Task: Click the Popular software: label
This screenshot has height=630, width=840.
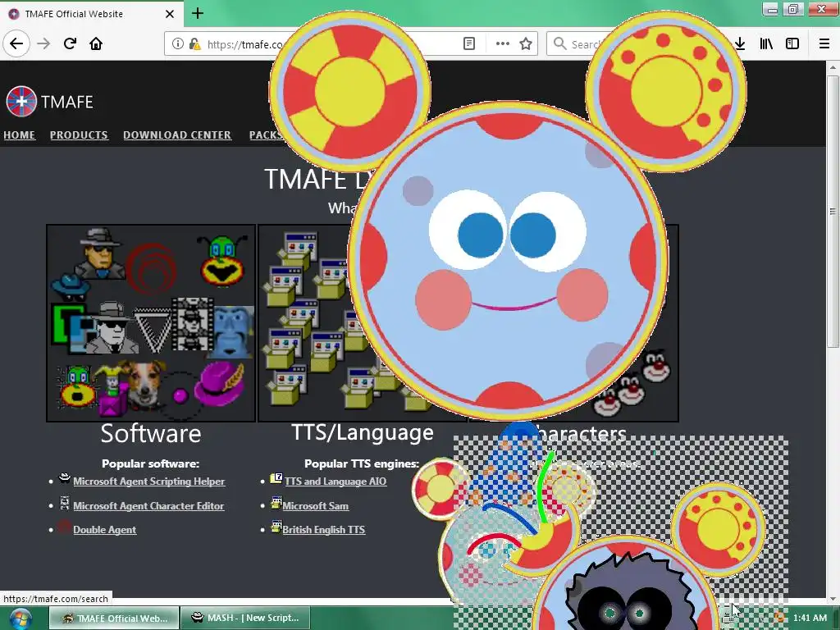Action: (x=151, y=463)
